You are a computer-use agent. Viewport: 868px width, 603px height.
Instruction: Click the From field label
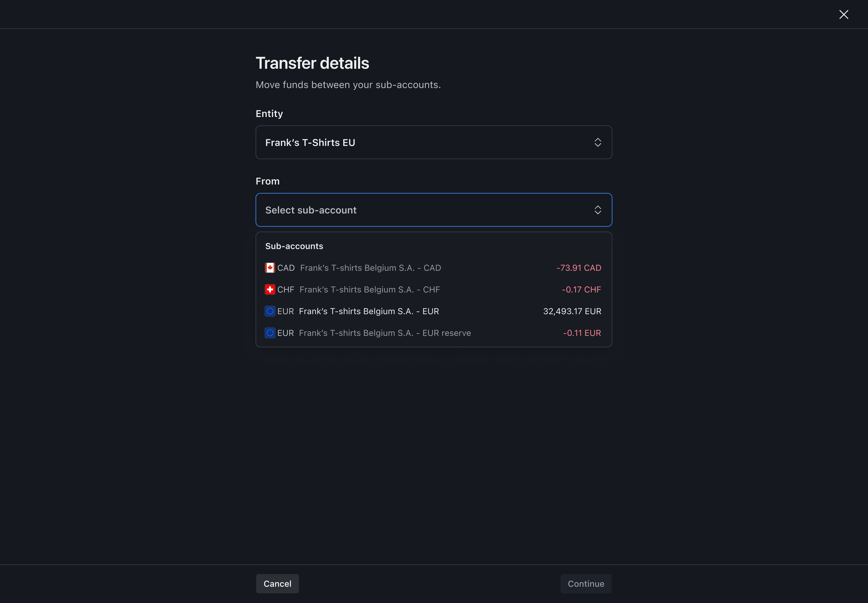click(x=267, y=182)
